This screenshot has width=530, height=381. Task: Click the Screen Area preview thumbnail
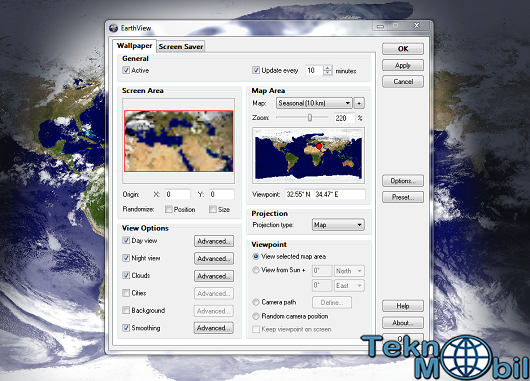click(178, 141)
